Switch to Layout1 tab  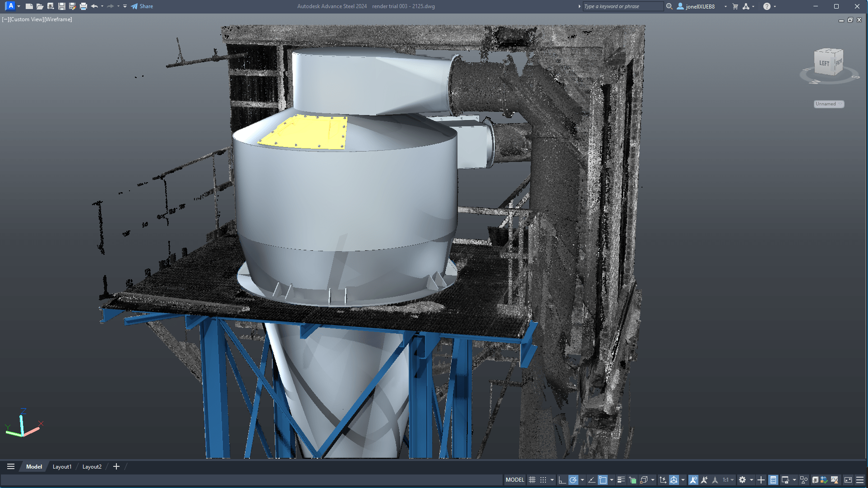pos(62,467)
